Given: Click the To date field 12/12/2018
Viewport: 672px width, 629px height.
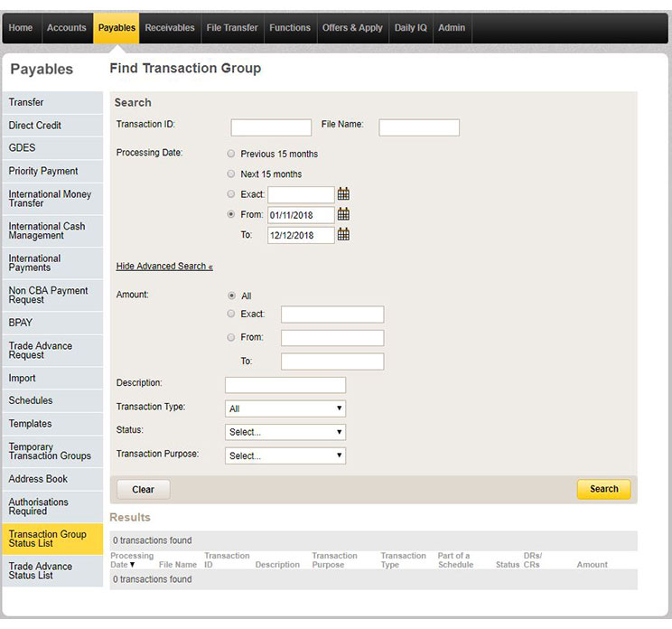Looking at the screenshot, I should [301, 235].
